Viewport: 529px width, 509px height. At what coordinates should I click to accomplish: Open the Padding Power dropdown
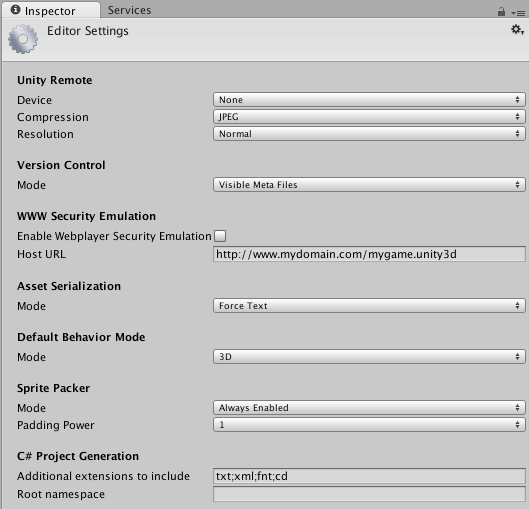click(x=369, y=425)
